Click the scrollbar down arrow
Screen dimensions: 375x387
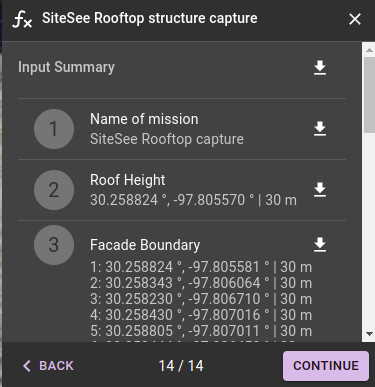(369, 334)
